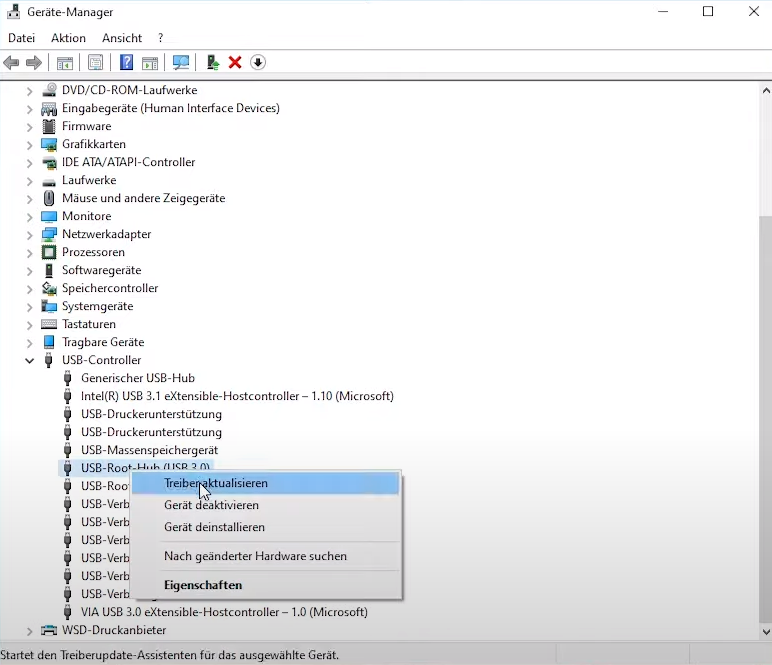
Task: Click the Back arrow toolbar icon
Action: (11, 63)
